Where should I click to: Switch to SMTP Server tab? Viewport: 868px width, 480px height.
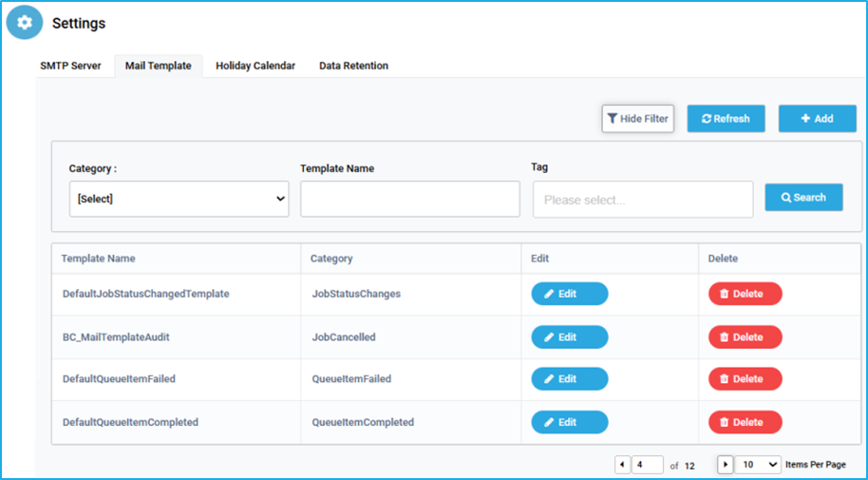click(x=70, y=66)
